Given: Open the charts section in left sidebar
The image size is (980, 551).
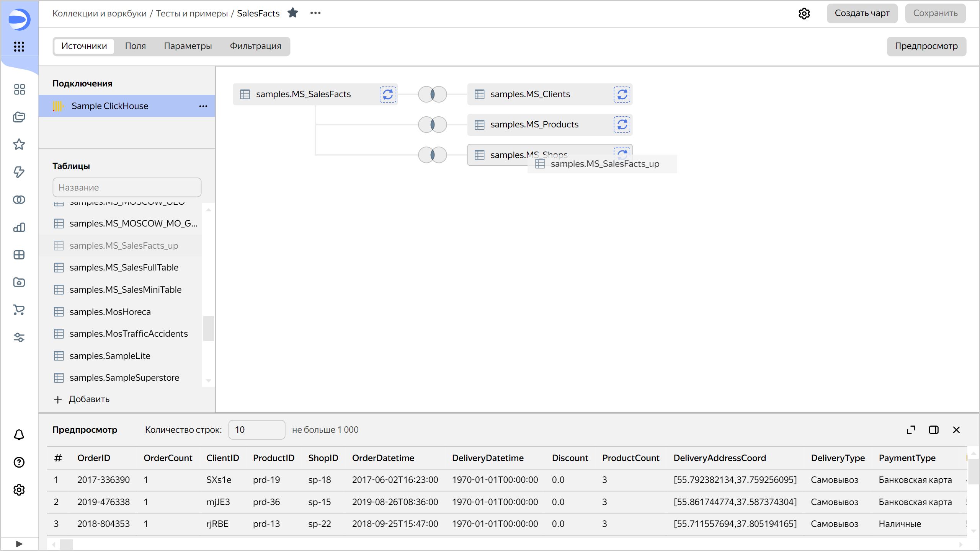Looking at the screenshot, I should [x=19, y=227].
